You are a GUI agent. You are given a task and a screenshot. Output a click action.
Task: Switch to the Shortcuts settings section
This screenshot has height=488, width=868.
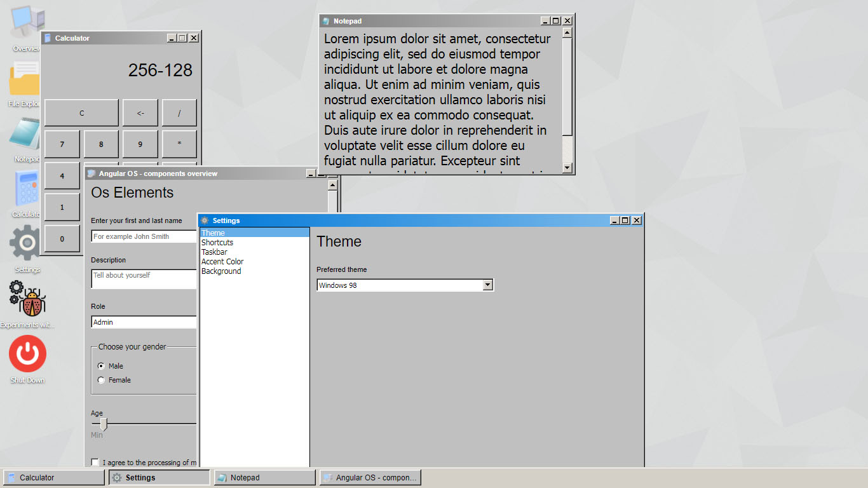(x=217, y=242)
